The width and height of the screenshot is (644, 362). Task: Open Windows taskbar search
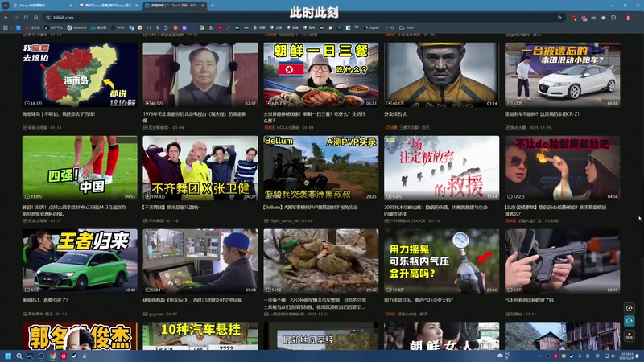tap(19, 356)
